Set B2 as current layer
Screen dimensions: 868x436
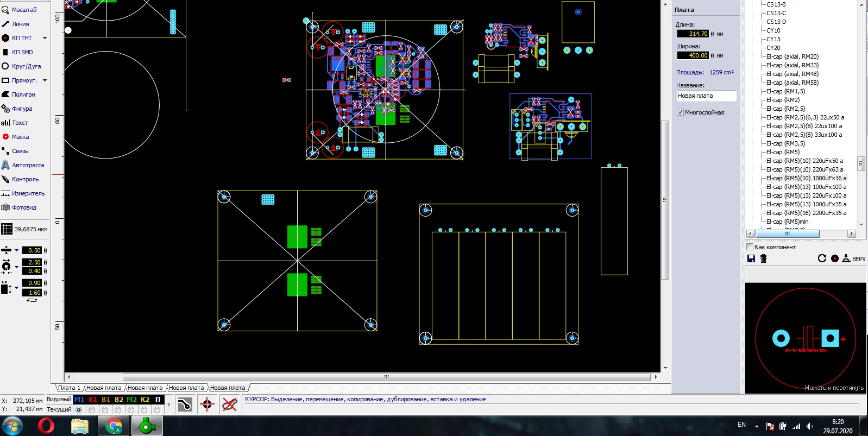tap(118, 410)
